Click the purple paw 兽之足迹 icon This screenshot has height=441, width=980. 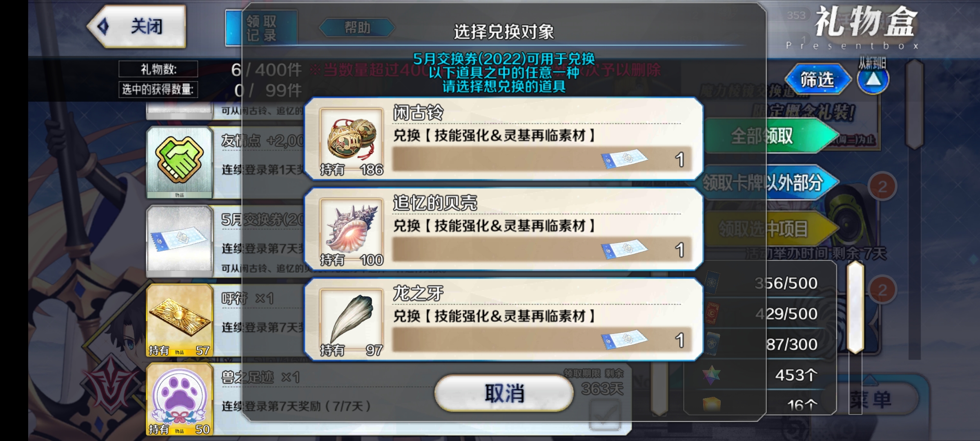tap(180, 399)
